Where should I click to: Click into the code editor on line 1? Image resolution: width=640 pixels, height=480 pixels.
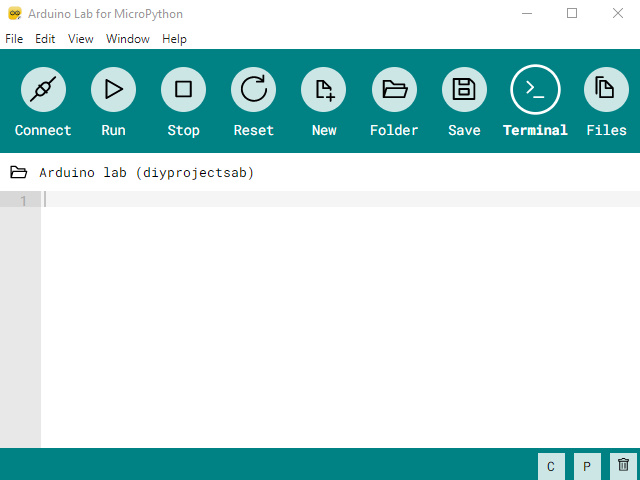point(300,200)
